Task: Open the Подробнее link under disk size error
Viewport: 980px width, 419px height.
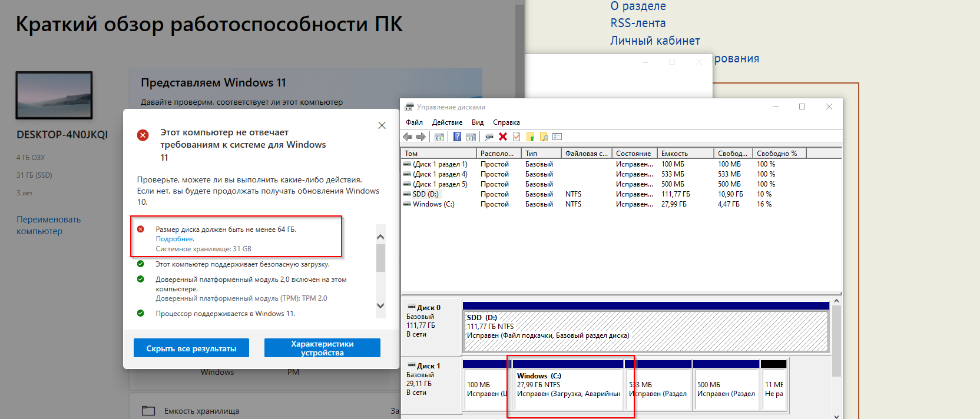Action: [175, 239]
